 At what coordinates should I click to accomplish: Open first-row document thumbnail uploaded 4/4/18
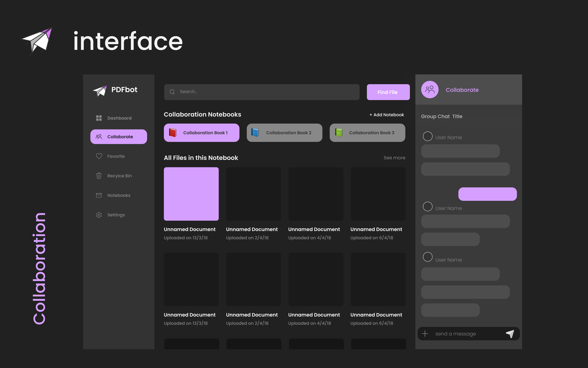(316, 194)
